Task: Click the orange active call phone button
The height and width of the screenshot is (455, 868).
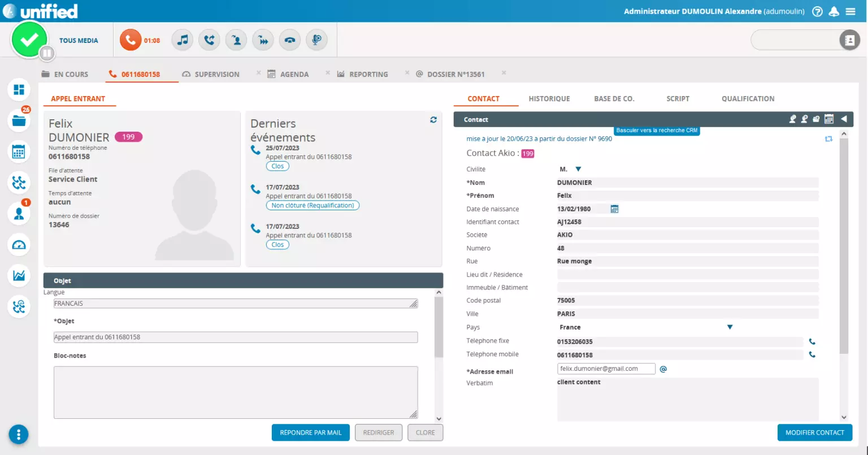Action: point(131,40)
